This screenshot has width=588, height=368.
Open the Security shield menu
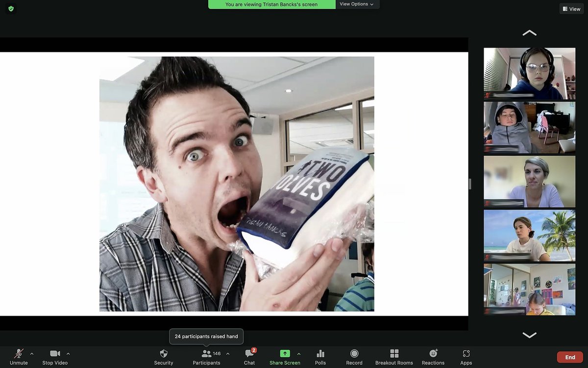pyautogui.click(x=164, y=357)
